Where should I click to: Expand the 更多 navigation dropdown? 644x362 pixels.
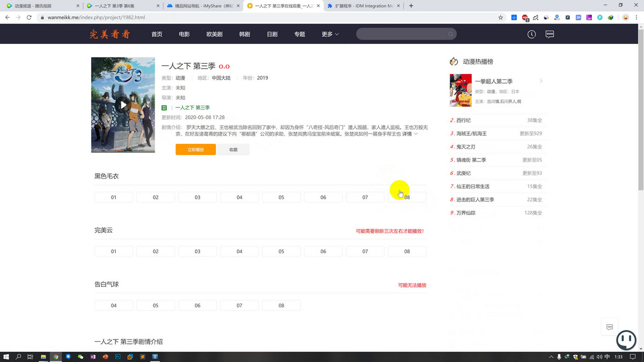330,34
